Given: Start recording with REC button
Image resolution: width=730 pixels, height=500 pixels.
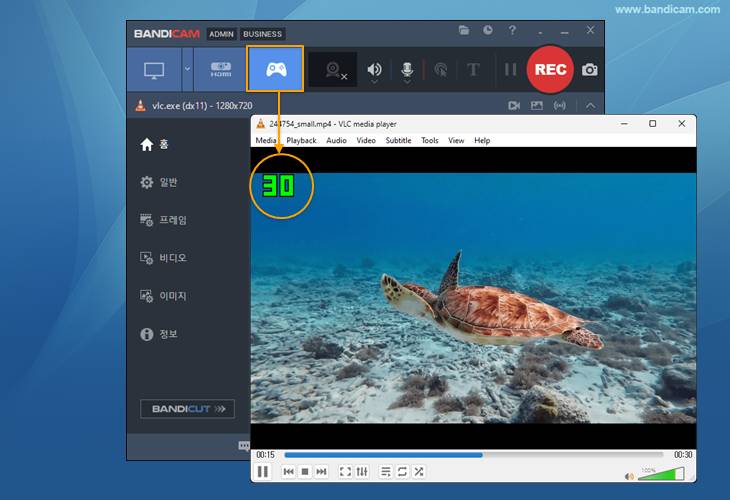Looking at the screenshot, I should (x=550, y=70).
